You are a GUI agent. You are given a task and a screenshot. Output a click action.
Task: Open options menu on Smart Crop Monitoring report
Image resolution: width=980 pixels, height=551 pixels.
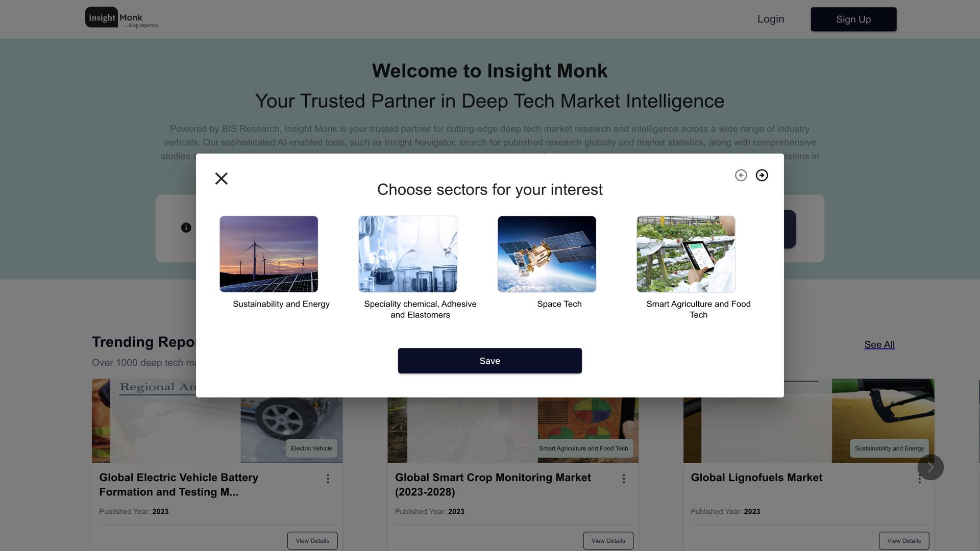click(x=623, y=479)
